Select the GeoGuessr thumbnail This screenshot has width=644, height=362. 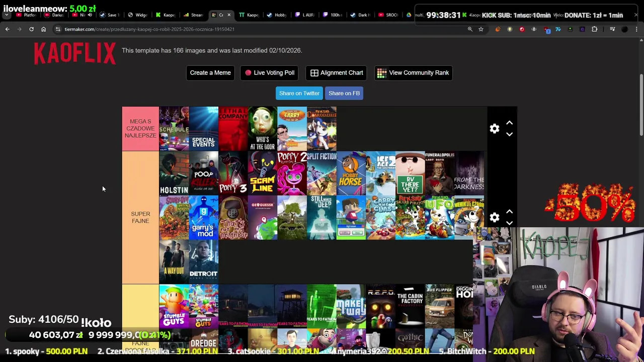coord(263,218)
